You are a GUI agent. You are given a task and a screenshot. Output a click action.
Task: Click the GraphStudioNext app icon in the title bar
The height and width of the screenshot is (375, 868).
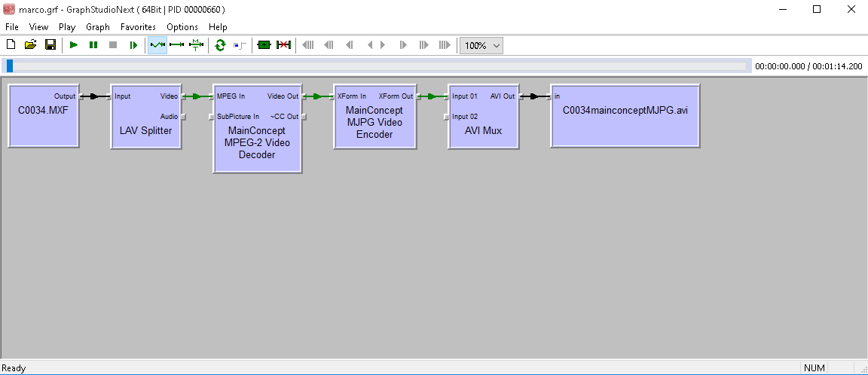[9, 9]
